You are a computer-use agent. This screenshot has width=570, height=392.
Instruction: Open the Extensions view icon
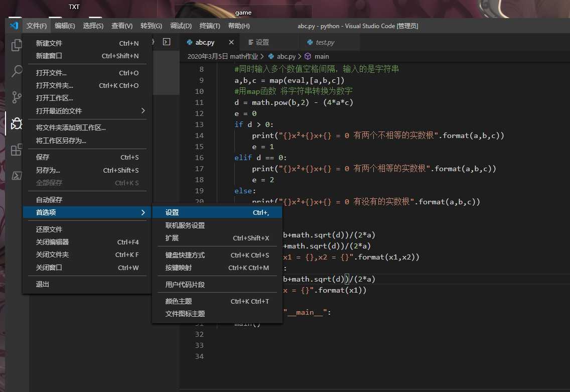(x=17, y=149)
